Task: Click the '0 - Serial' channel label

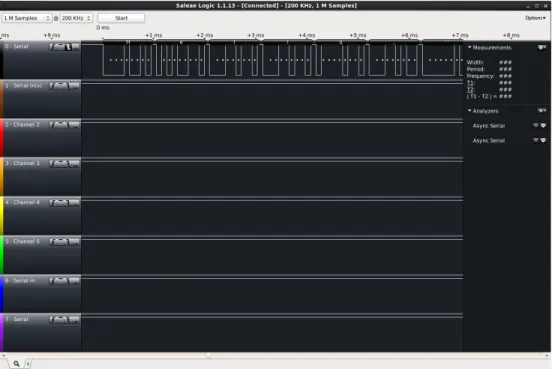Action: coord(17,46)
